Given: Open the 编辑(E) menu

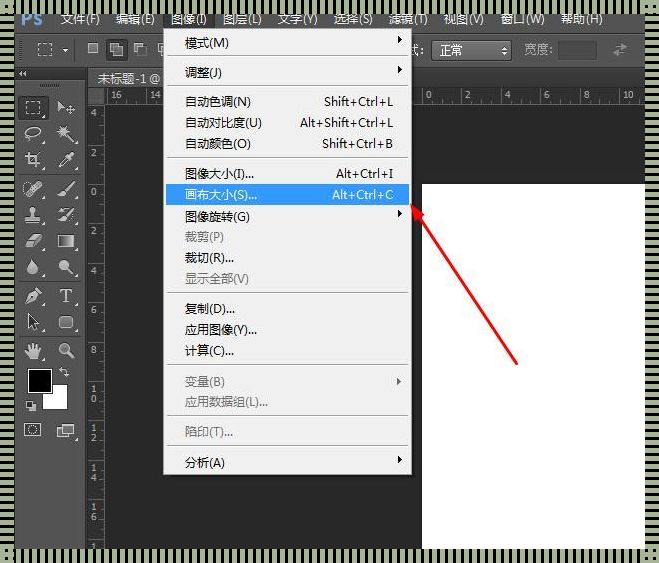Looking at the screenshot, I should coord(135,19).
